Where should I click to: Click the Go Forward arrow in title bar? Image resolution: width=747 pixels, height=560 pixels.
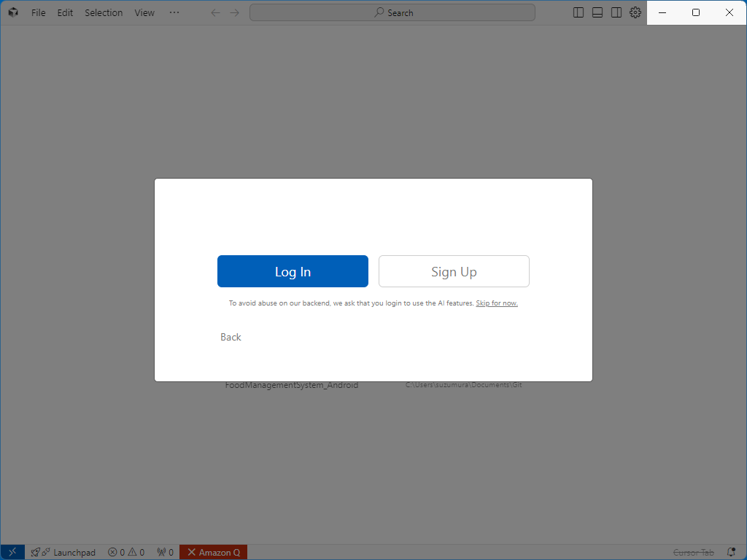tap(235, 12)
